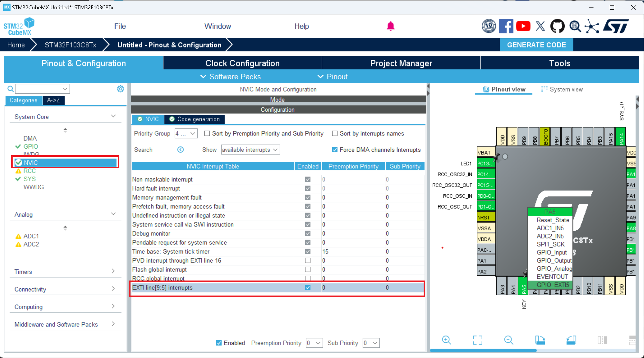Open the GitHub icon link
The image size is (644, 358).
[557, 26]
